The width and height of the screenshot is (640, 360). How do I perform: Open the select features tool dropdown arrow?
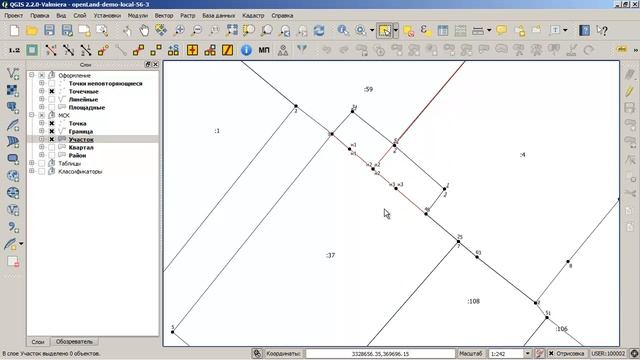point(396,31)
